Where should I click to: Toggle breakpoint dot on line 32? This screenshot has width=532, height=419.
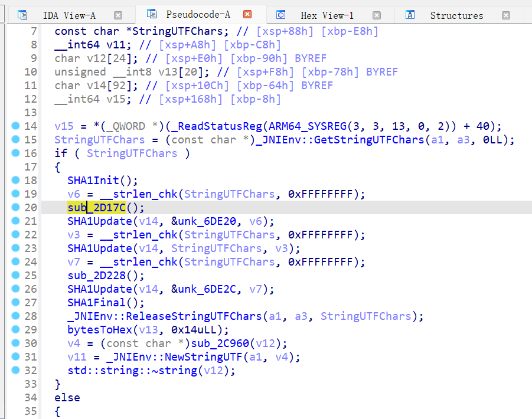(x=15, y=370)
